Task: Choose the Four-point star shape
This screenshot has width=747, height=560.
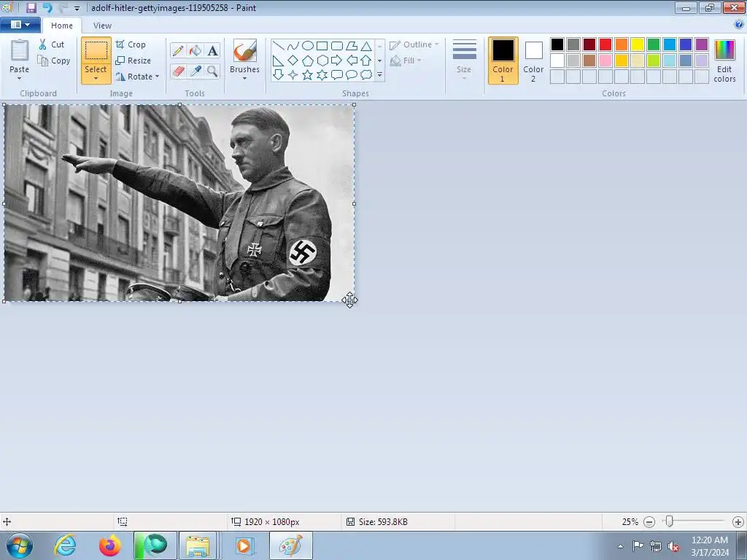Action: tap(293, 75)
